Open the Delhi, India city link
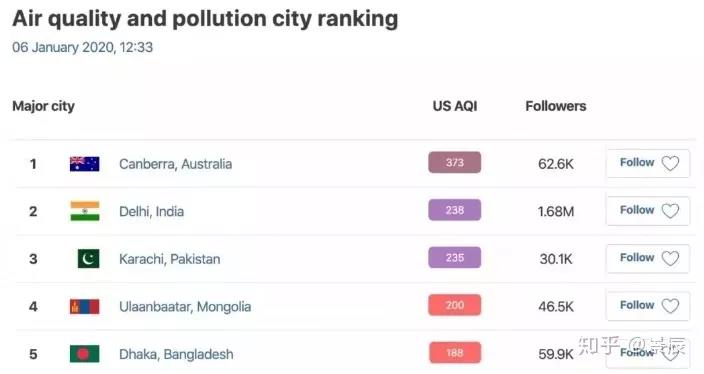Image resolution: width=704 pixels, height=374 pixels. pyautogui.click(x=151, y=211)
